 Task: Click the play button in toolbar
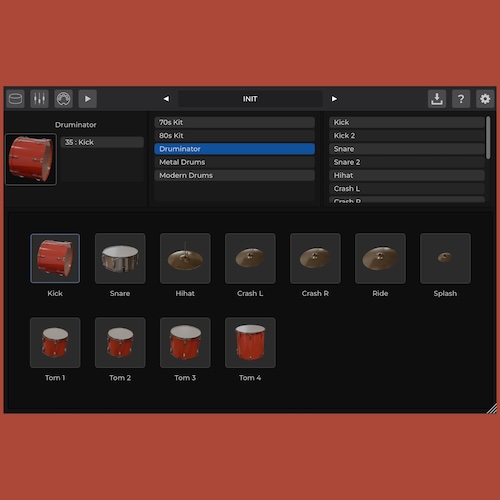pyautogui.click(x=88, y=99)
